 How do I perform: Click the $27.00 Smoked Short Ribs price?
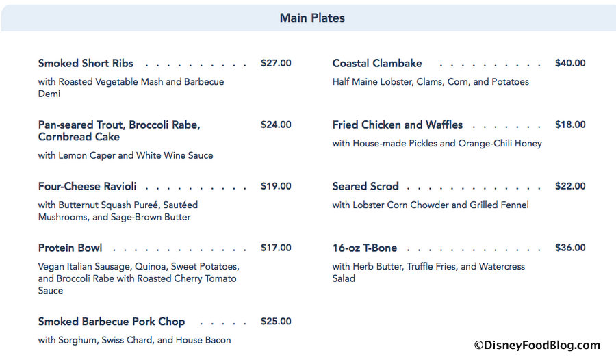point(276,63)
